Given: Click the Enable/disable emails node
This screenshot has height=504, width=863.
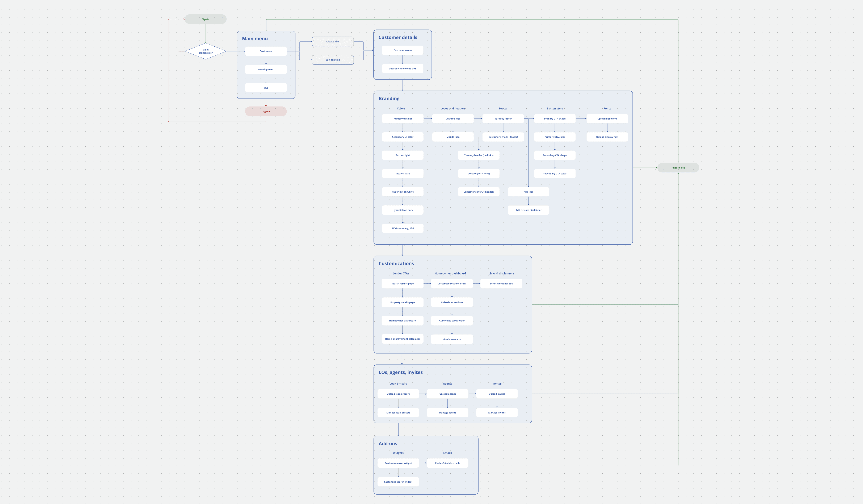Looking at the screenshot, I should click(447, 463).
